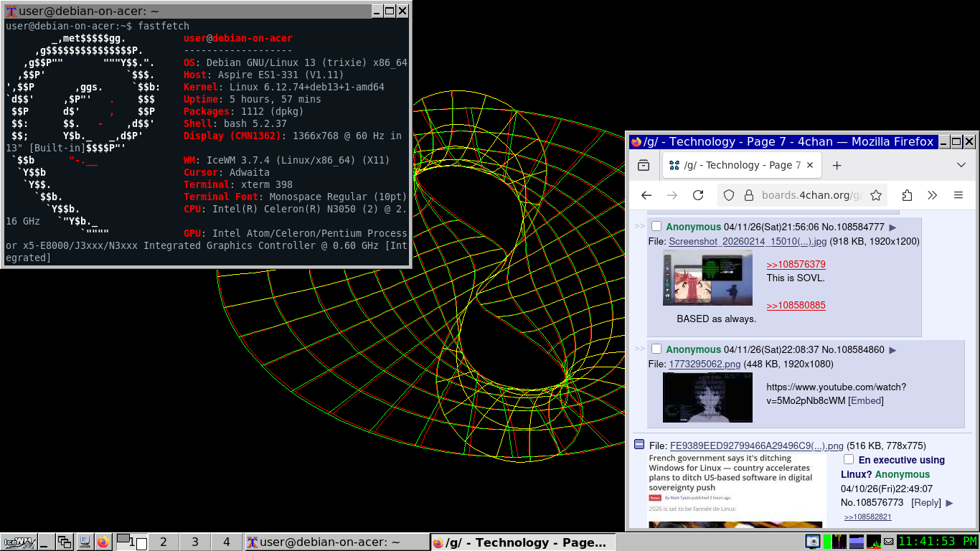This screenshot has height=551, width=980.
Task: Select the xterm taskbar window entry
Action: [336, 542]
